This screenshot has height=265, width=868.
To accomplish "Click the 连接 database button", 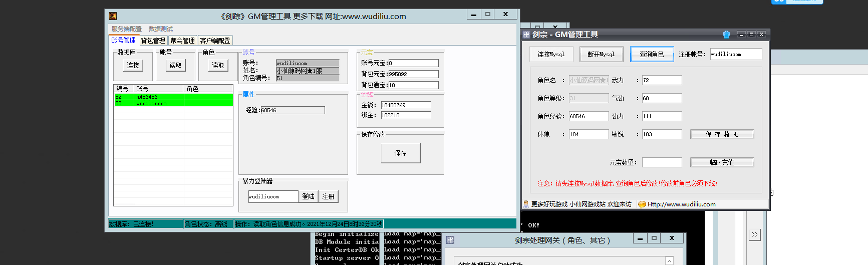I will [x=133, y=65].
